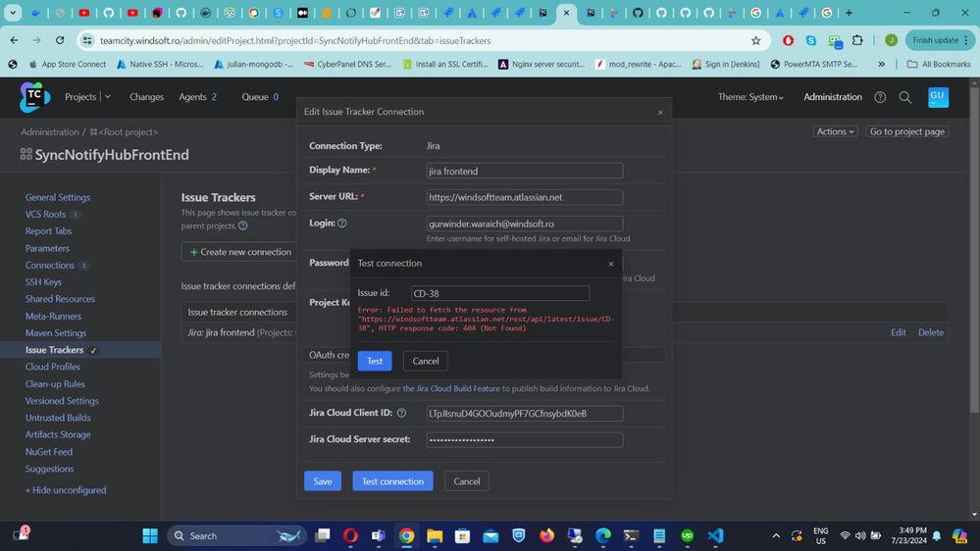The image size is (980, 551).
Task: Open Clean-up Rules in the sidebar
Action: pos(55,383)
